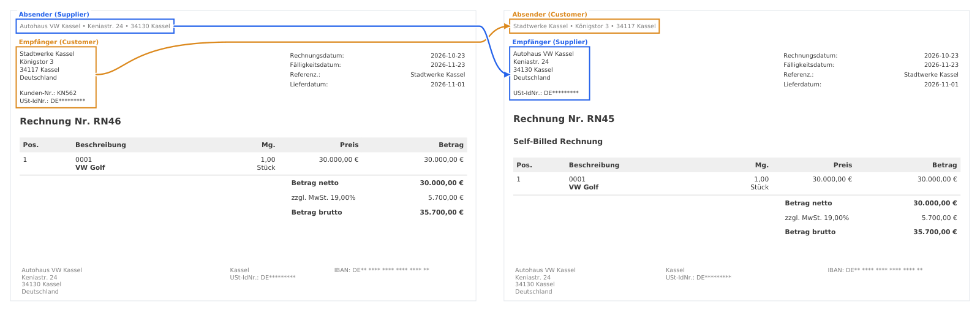Select tax amount '5.700,00 €' in invoice RN45

coord(940,218)
